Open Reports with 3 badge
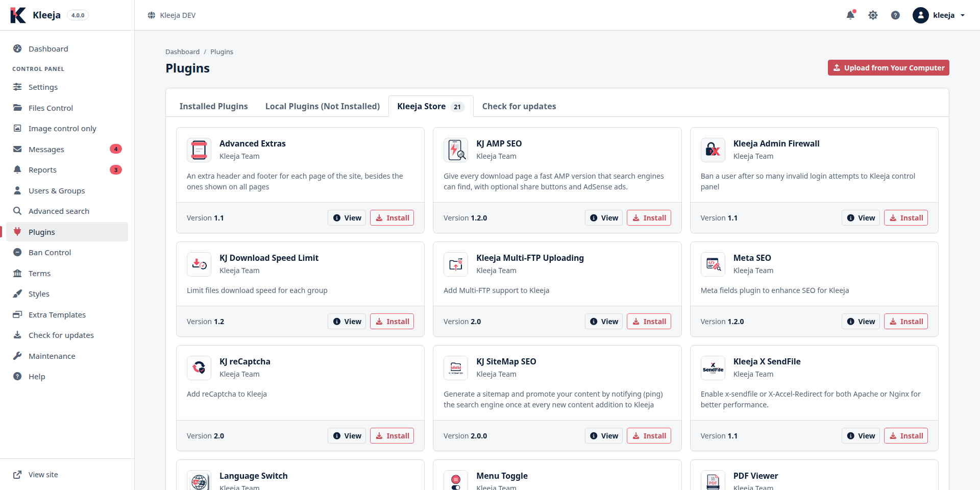Viewport: 980px width, 490px height. tap(67, 170)
